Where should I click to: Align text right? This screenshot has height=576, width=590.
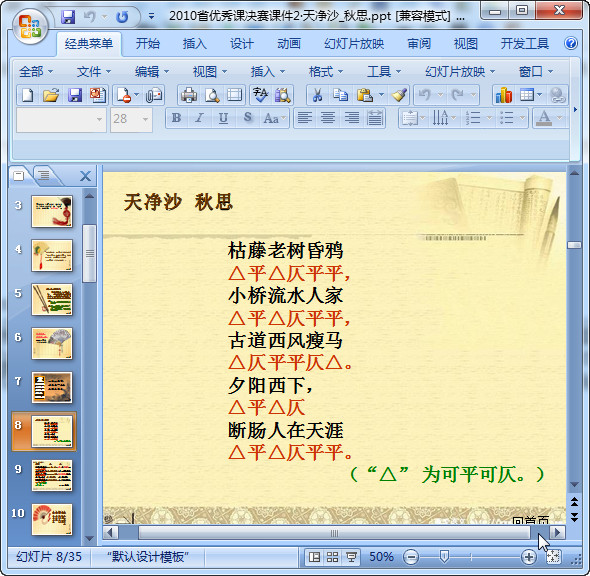(351, 118)
